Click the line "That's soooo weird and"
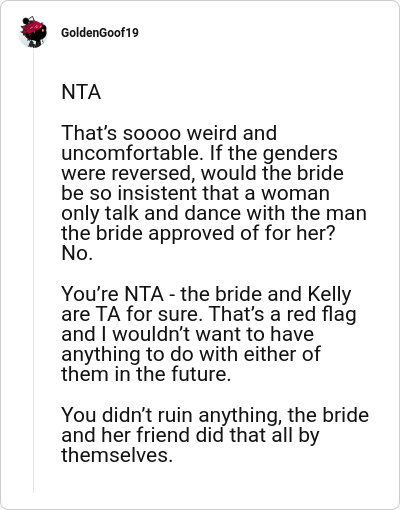 coord(169,133)
